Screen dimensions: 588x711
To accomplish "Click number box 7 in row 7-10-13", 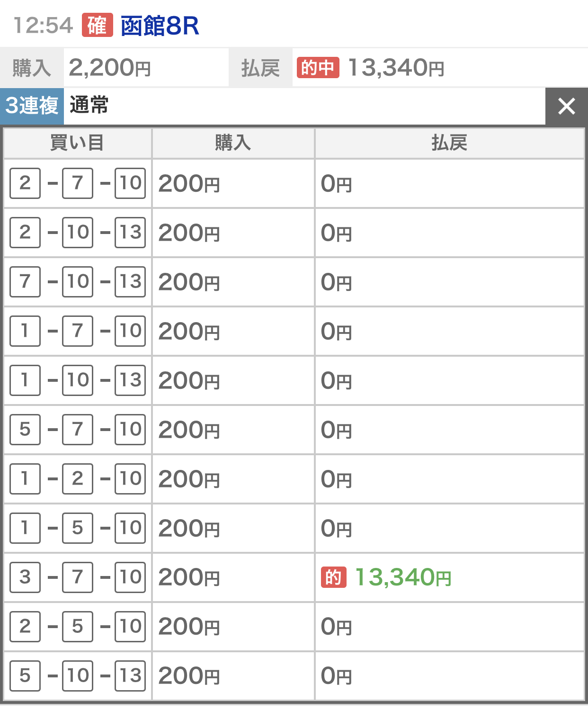I will 25,282.
